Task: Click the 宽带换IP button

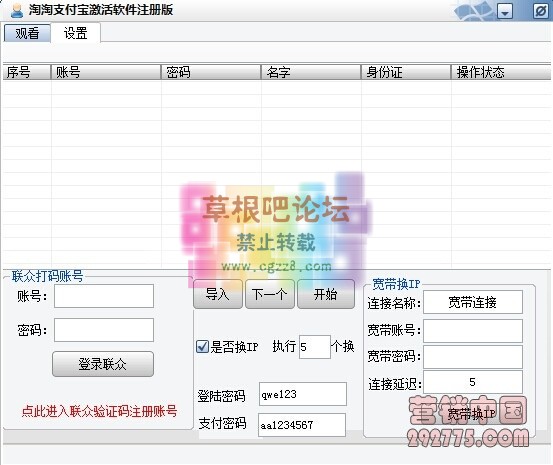Action: tap(472, 414)
